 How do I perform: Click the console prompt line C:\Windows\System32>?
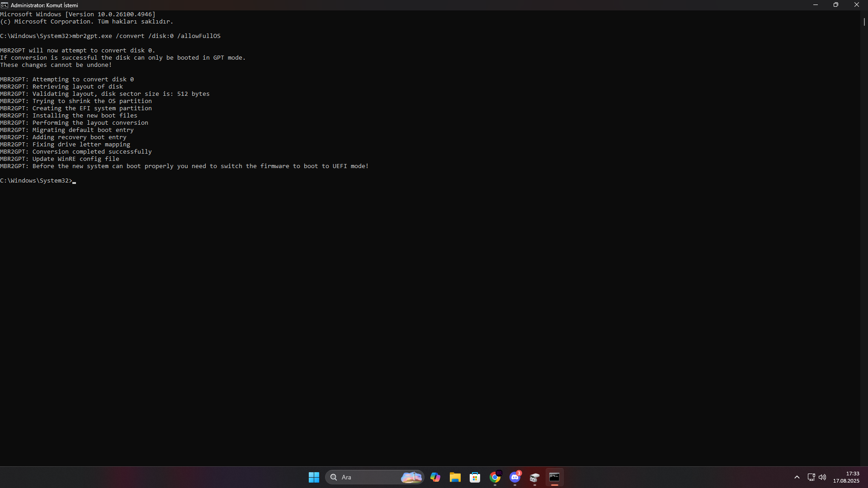pos(36,181)
